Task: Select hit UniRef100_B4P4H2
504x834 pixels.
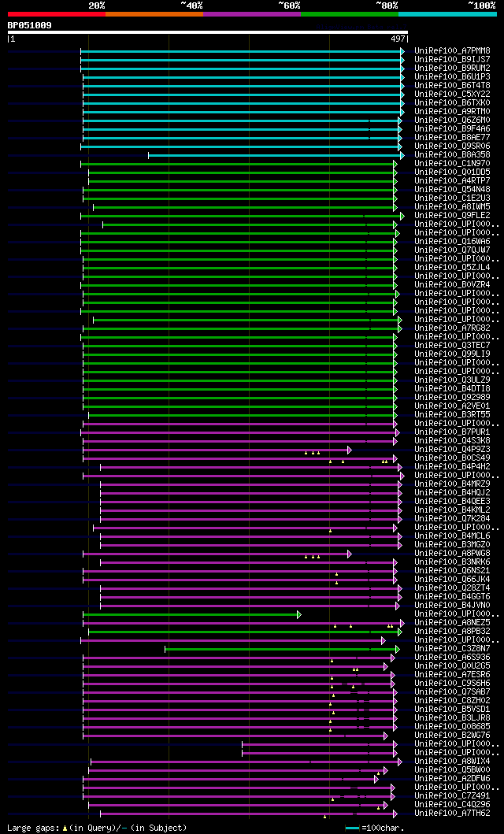Action: [x=453, y=466]
